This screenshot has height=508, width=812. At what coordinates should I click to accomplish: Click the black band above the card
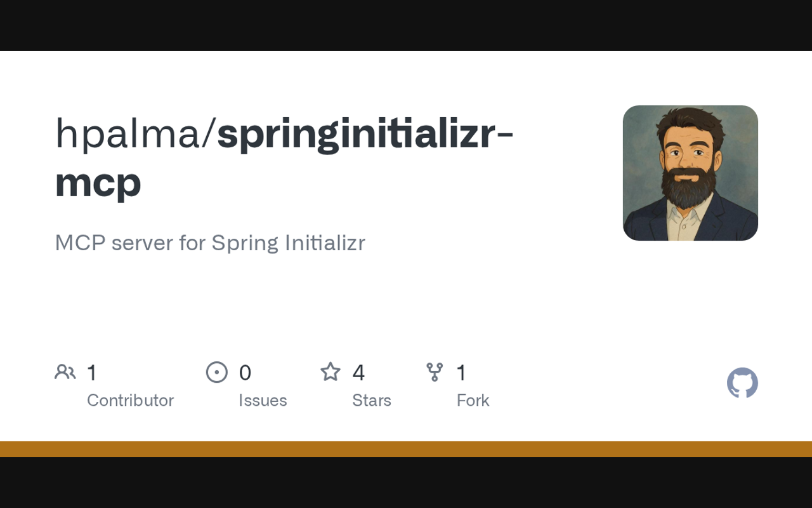point(406,25)
